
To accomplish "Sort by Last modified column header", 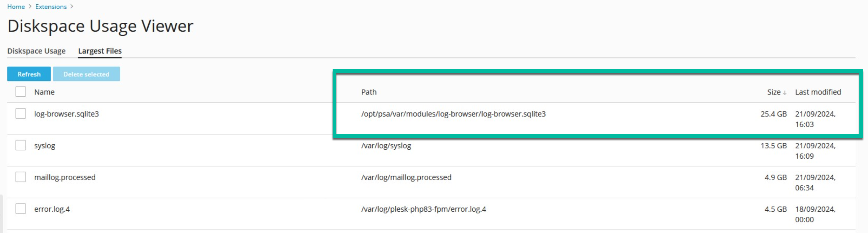I will [818, 92].
